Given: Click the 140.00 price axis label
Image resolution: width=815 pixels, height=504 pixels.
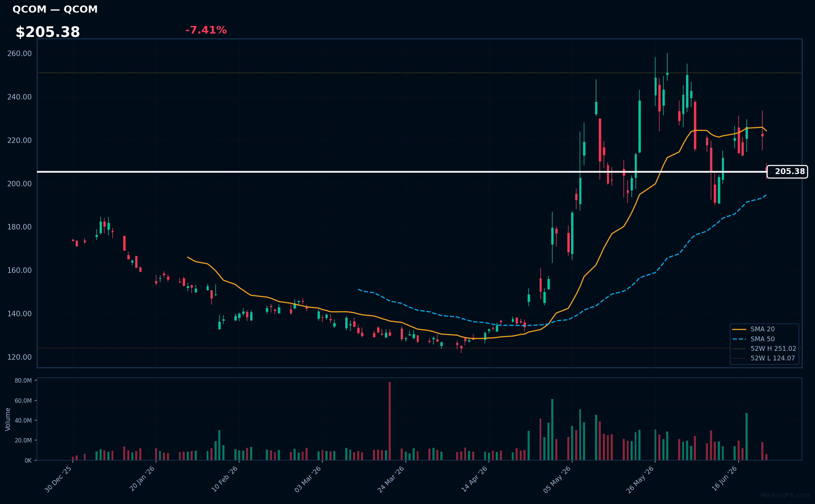Looking at the screenshot, I should coord(20,314).
